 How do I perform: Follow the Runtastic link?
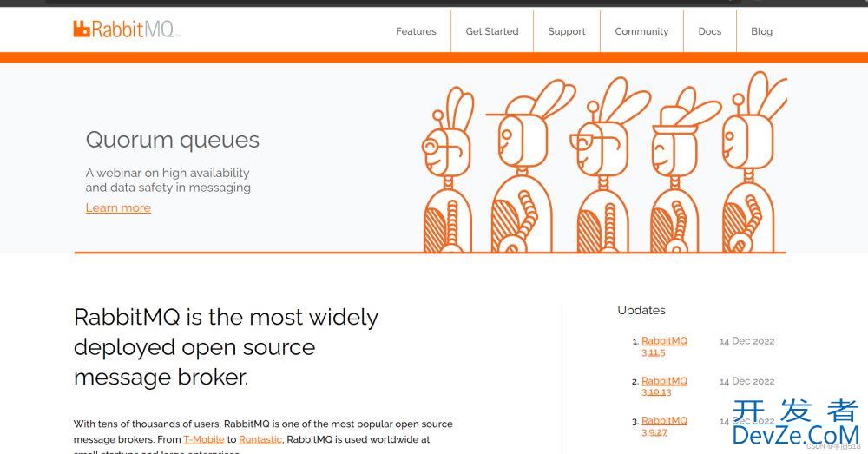click(260, 439)
